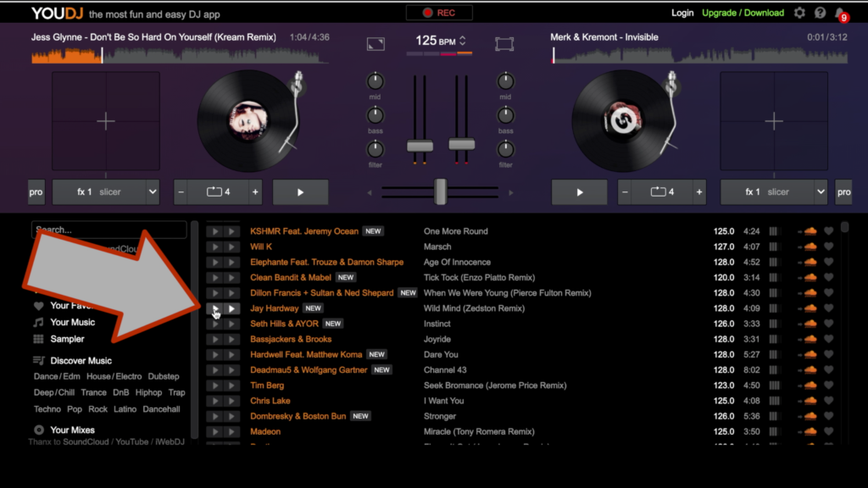Browse the Hiphop genre
Image resolution: width=868 pixels, height=488 pixels.
coord(149,392)
